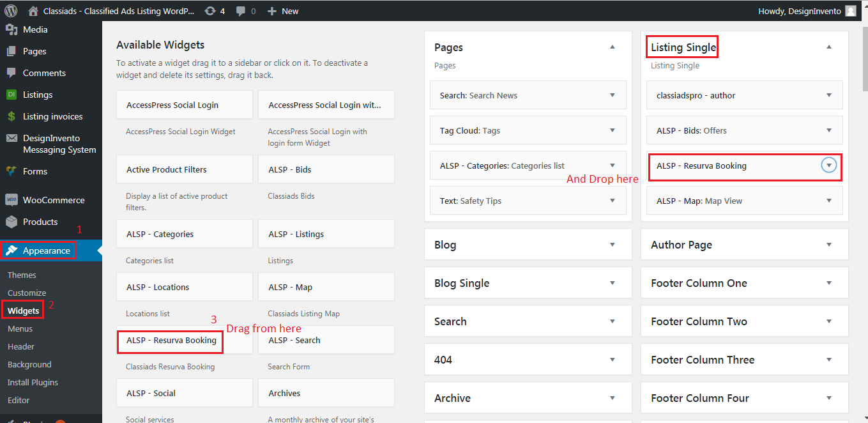Expand the Tag Cloud widget settings
The height and width of the screenshot is (423, 868).
[612, 130]
